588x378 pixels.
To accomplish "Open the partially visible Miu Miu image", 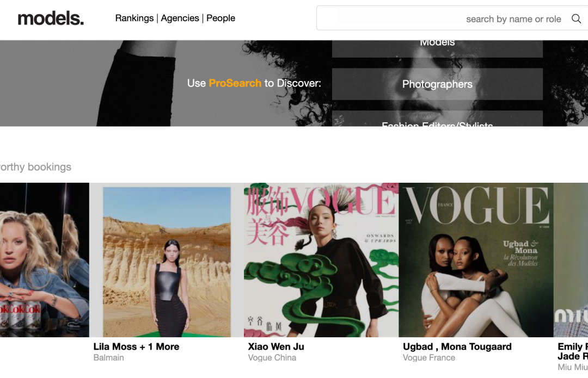I will tap(571, 260).
